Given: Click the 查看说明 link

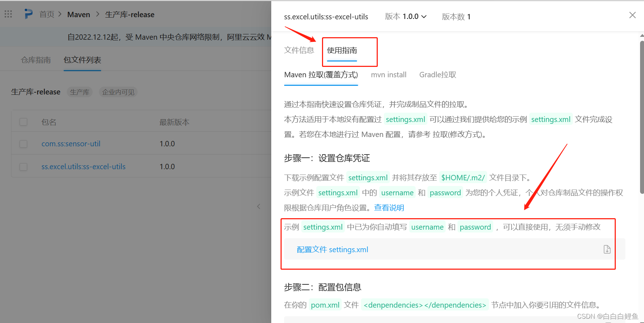Looking at the screenshot, I should (389, 207).
